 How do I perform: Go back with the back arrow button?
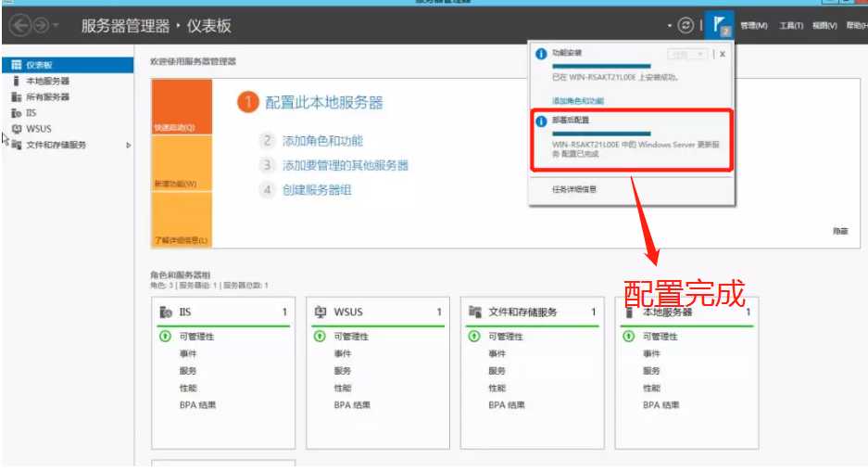click(x=20, y=25)
